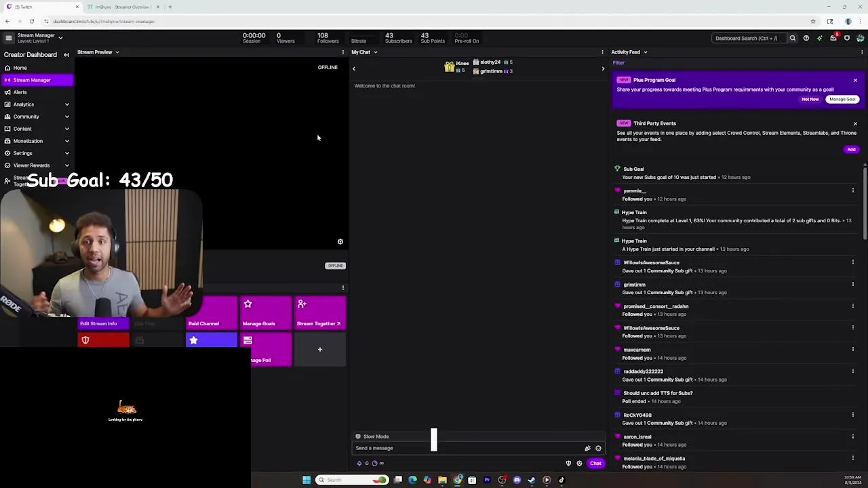Click the Raid Channel quick action
Screen dimensions: 868x488
pyautogui.click(x=212, y=313)
